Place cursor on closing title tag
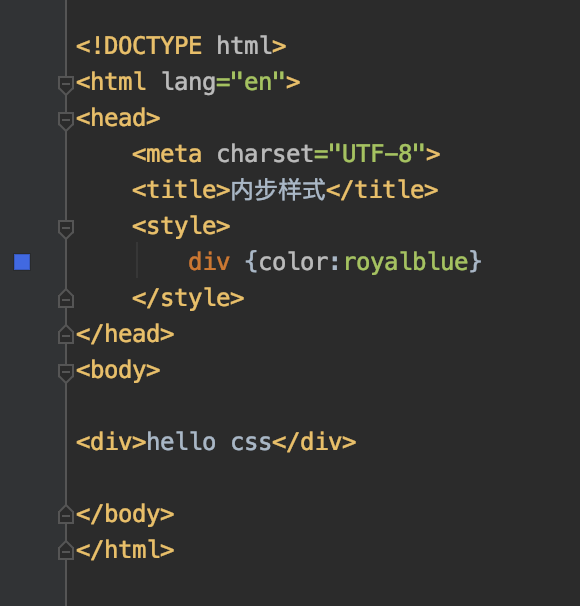The image size is (580, 606). pos(382,189)
